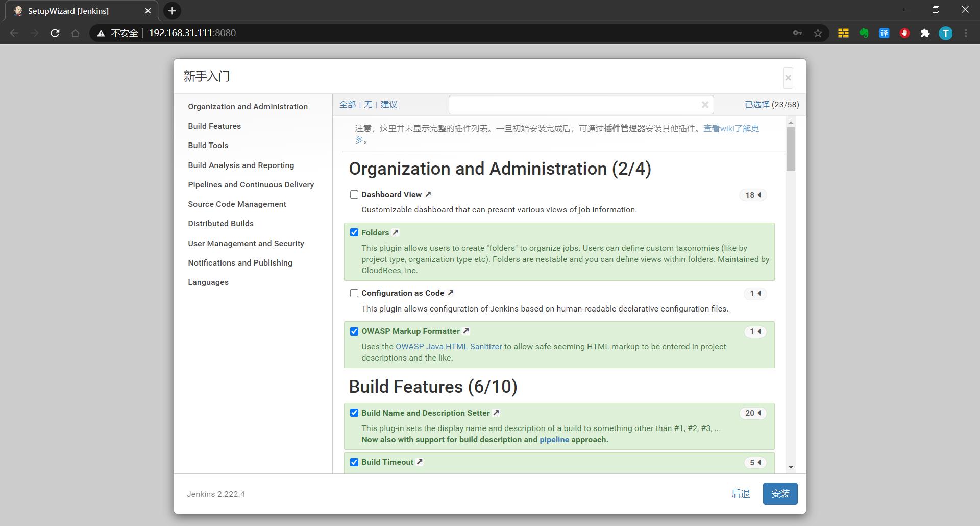Jump to Organization and Administration category
This screenshot has width=980, height=526.
click(x=248, y=106)
